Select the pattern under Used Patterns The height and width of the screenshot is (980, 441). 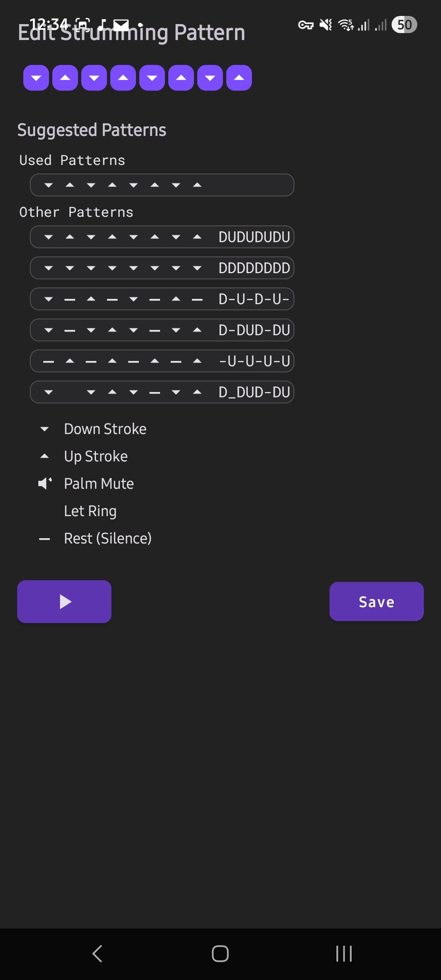[162, 185]
